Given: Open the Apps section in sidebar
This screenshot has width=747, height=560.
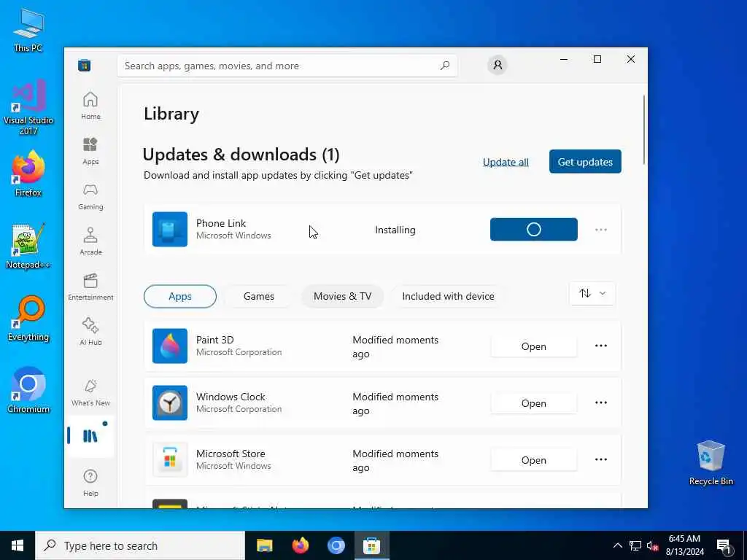Looking at the screenshot, I should (90, 151).
